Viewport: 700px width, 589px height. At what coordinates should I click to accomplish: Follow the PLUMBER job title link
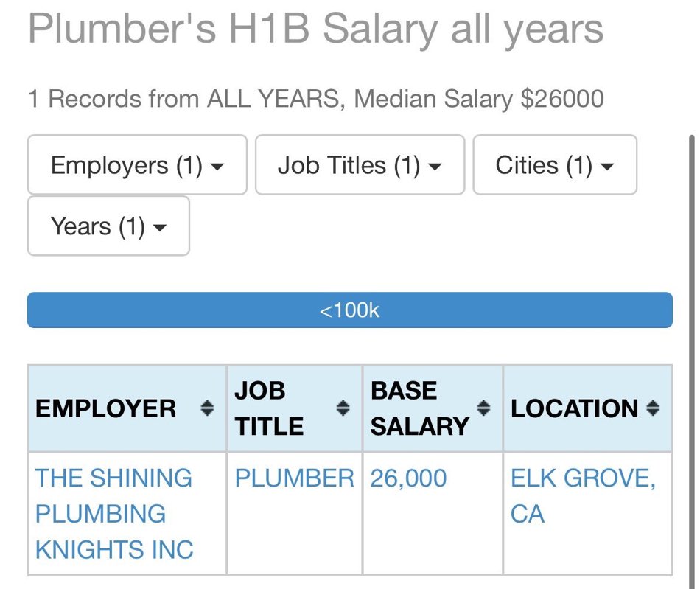tap(294, 478)
